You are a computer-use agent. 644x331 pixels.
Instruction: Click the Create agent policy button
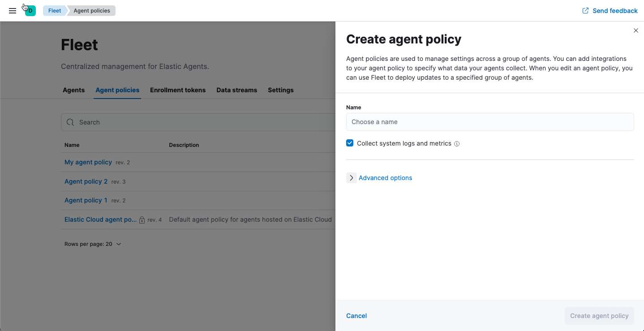coord(599,316)
